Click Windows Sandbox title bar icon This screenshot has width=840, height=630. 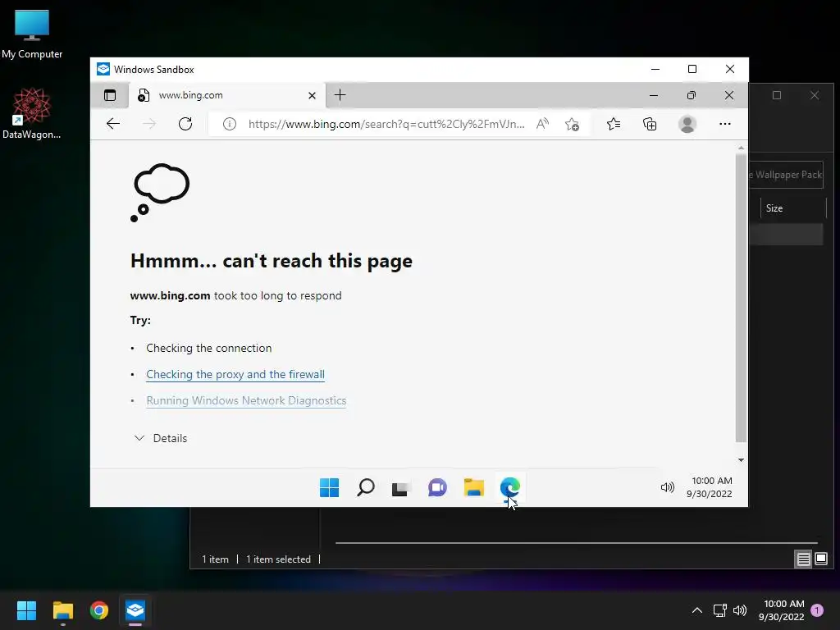103,69
